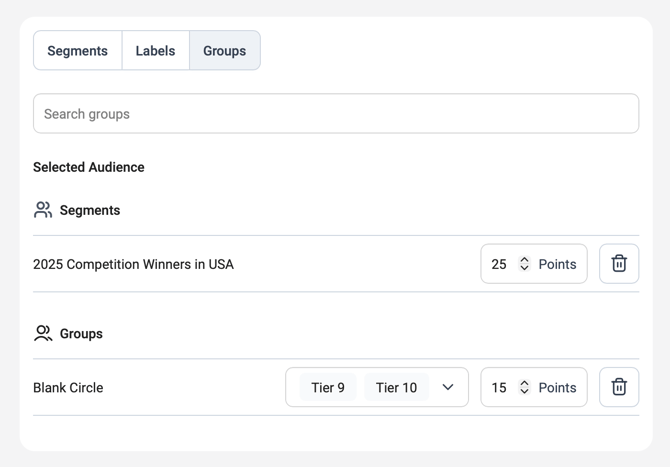Click the Tier 9 chip
The image size is (670, 467).
click(x=328, y=387)
